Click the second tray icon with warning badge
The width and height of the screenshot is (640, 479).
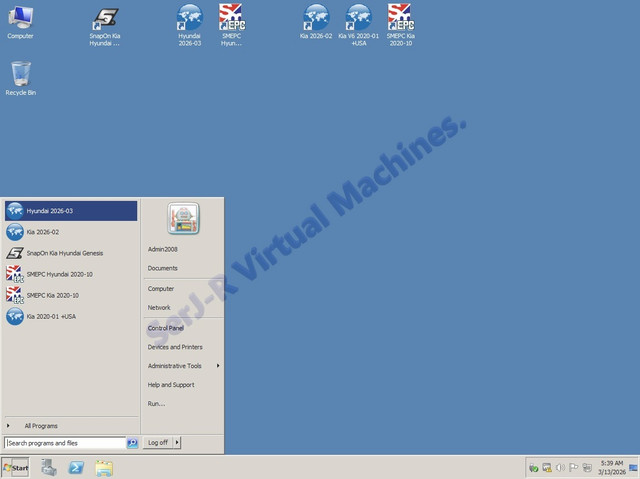tap(547, 468)
